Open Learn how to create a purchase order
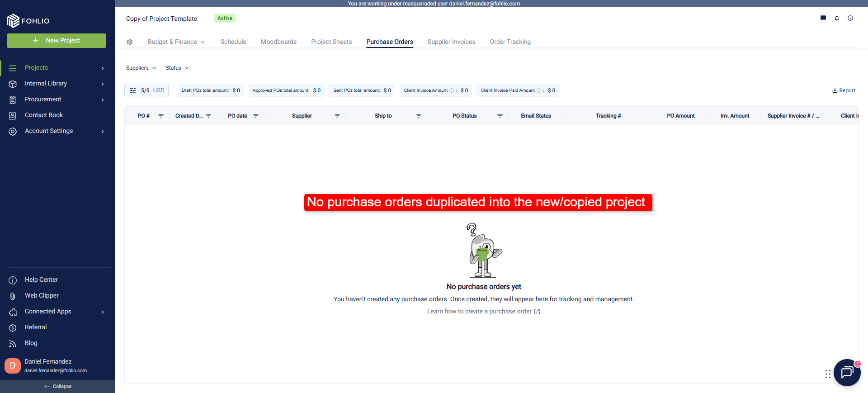The width and height of the screenshot is (868, 393). (x=484, y=311)
